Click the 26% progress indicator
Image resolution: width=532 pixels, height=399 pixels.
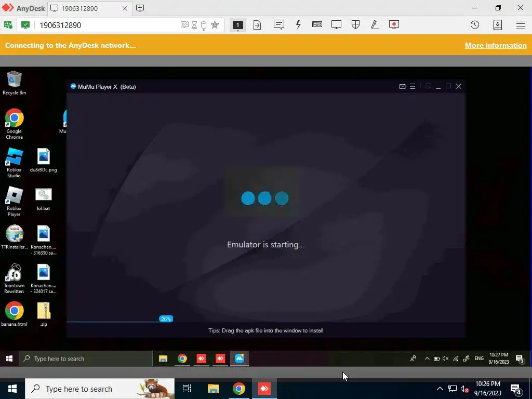click(166, 318)
